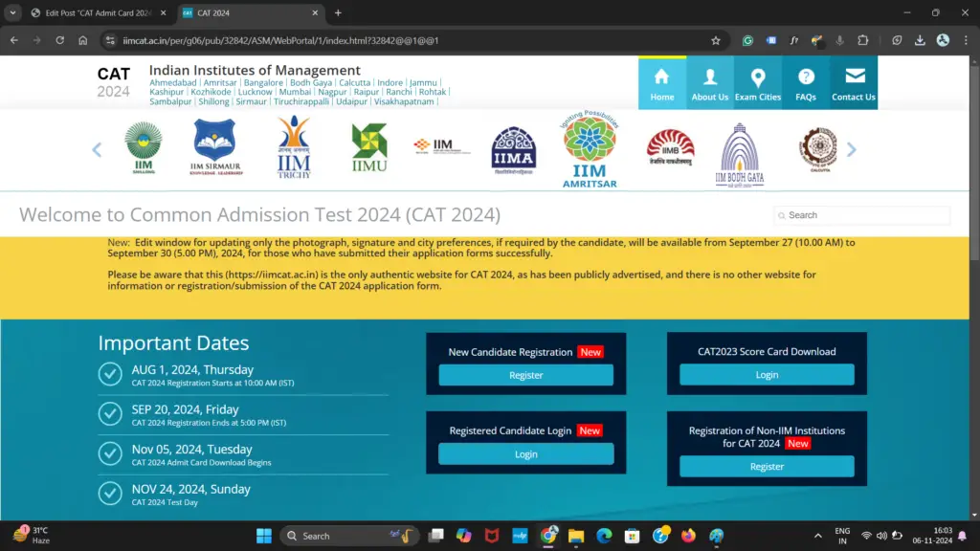Open the Copilot taskbar icon
This screenshot has width=980, height=551.
tap(464, 536)
